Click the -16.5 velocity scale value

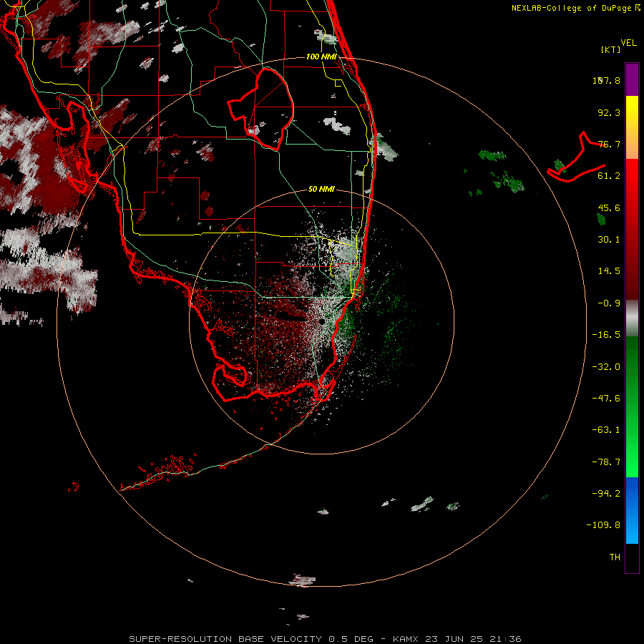[x=606, y=335]
